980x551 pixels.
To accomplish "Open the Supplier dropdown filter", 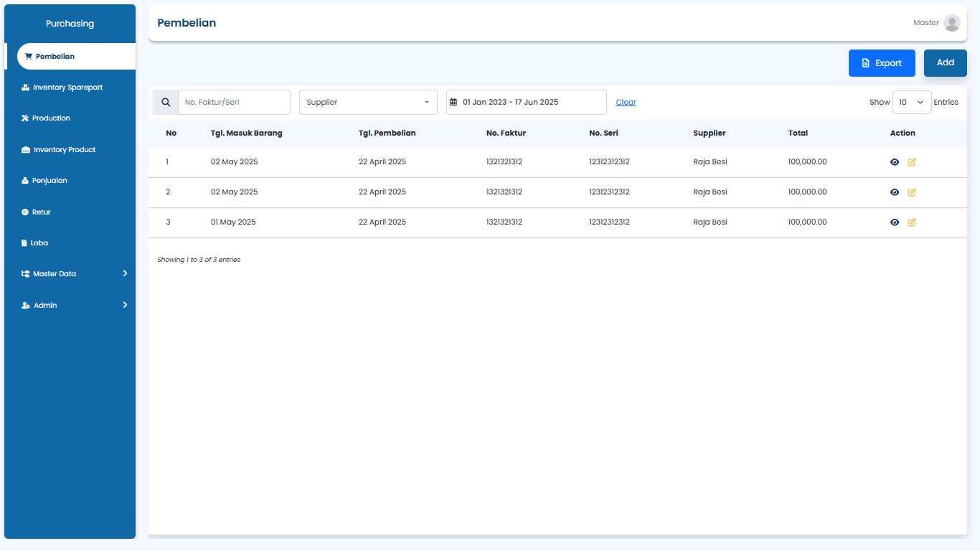I will click(367, 102).
